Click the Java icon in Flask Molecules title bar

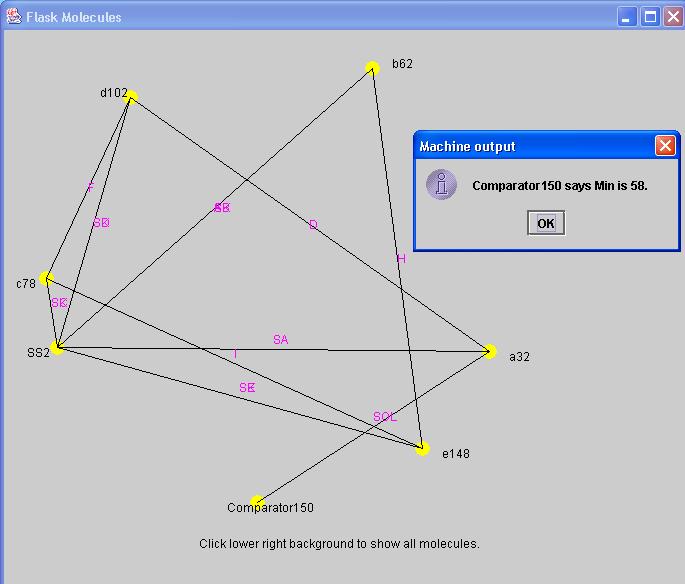click(x=14, y=16)
